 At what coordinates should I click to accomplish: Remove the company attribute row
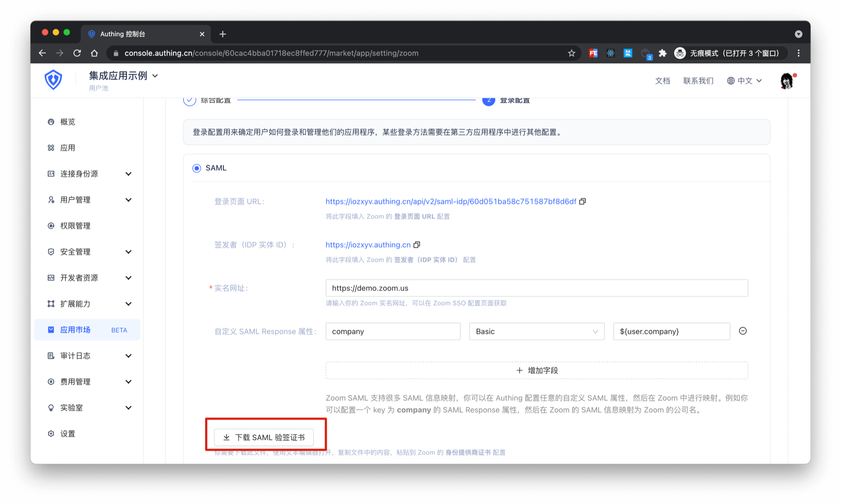(x=742, y=331)
